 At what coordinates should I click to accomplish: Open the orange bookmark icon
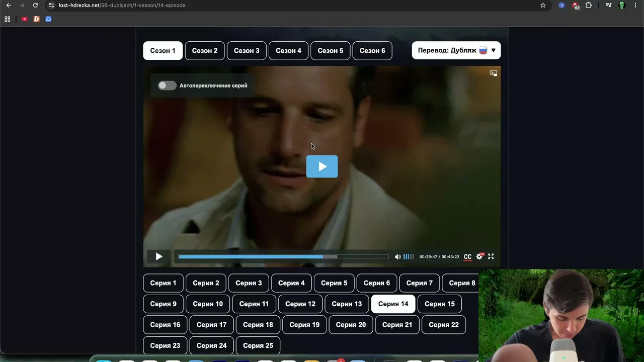pos(36,19)
